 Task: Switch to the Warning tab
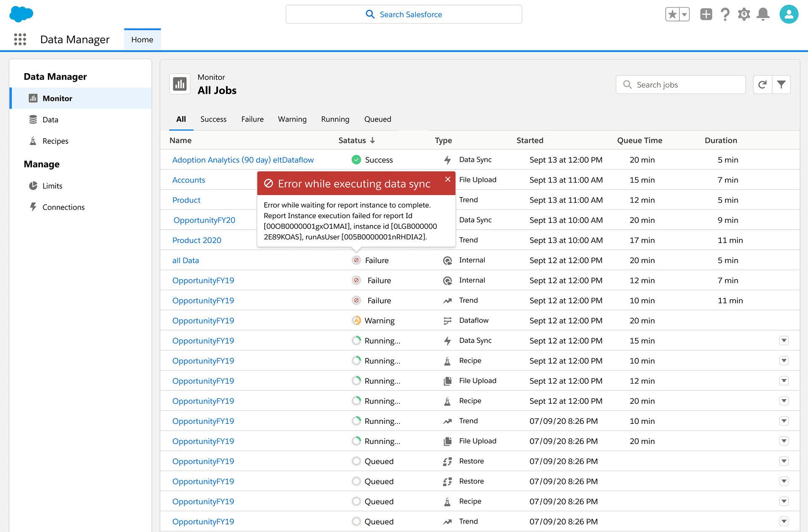tap(292, 119)
